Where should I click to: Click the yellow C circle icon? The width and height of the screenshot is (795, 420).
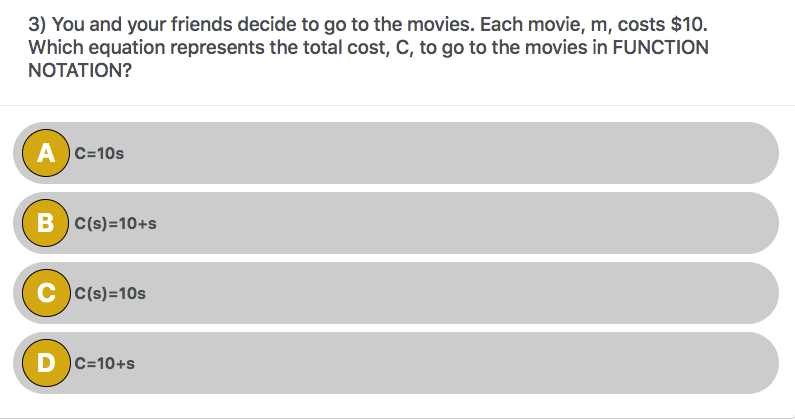[x=46, y=293]
